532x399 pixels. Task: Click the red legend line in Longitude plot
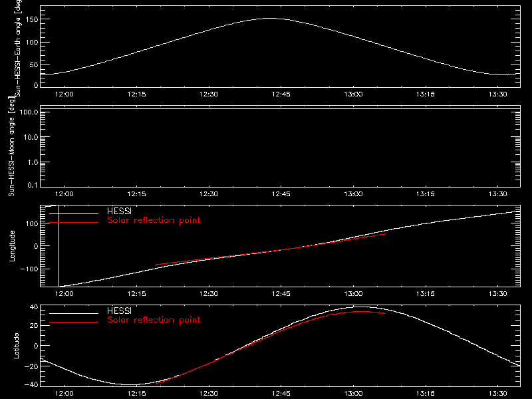click(x=74, y=222)
